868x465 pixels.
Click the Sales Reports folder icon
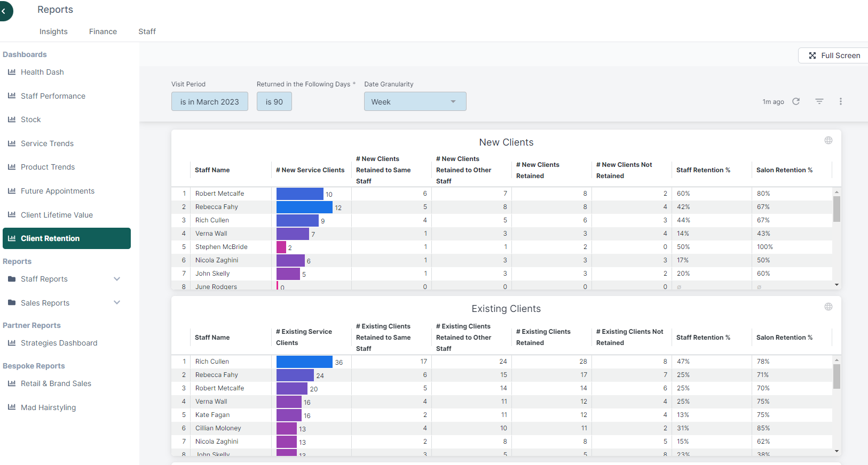point(12,303)
